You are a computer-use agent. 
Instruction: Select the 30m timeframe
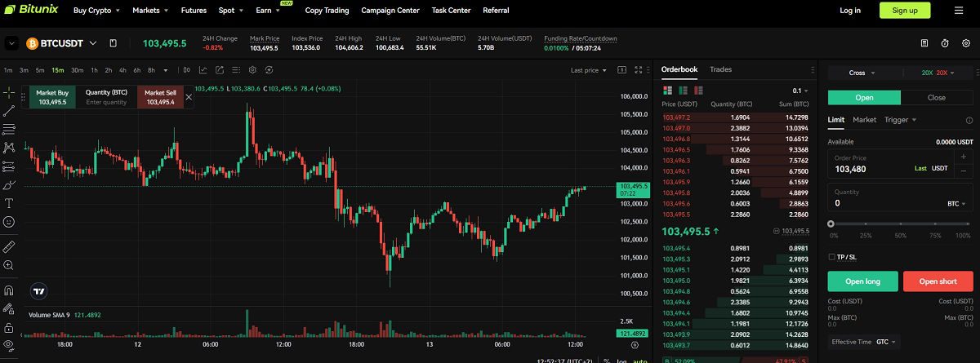[x=77, y=70]
